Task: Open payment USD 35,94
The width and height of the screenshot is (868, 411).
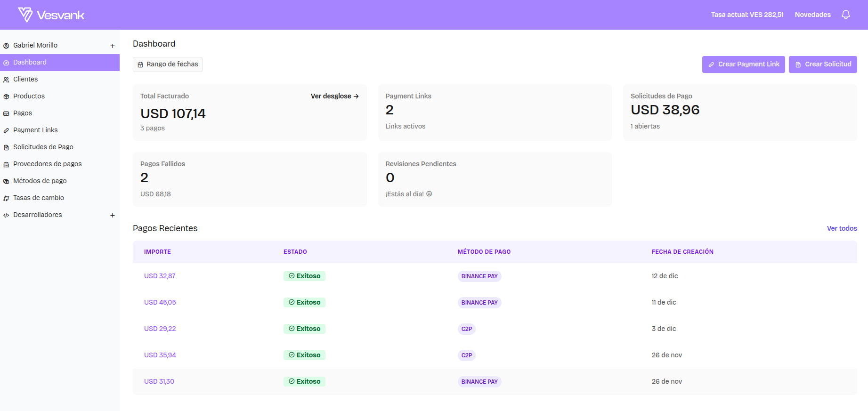Action: pos(160,355)
